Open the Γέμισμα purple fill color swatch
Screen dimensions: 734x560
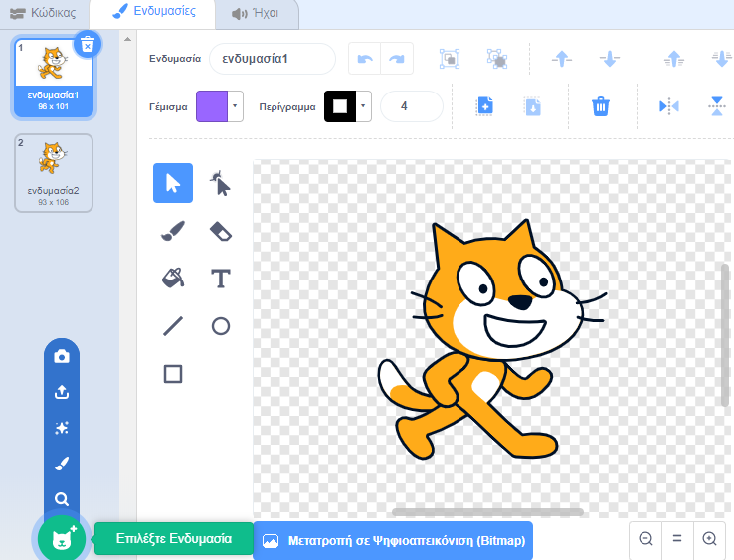pos(212,106)
